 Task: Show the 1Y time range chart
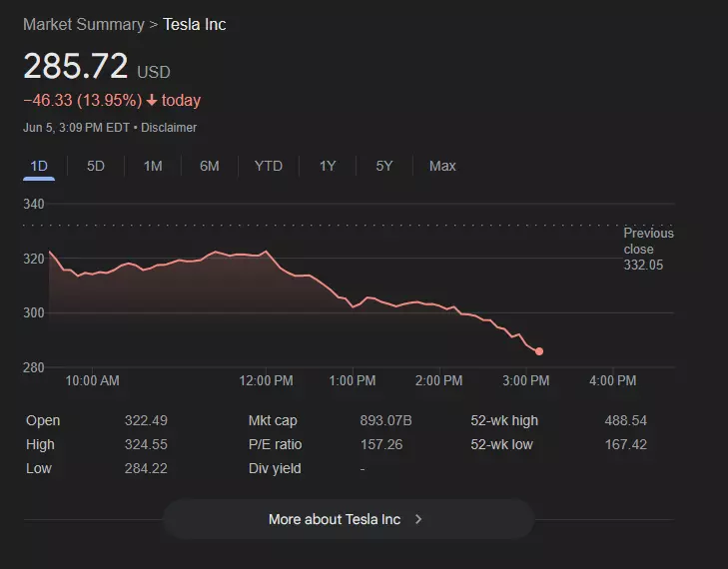(x=328, y=166)
